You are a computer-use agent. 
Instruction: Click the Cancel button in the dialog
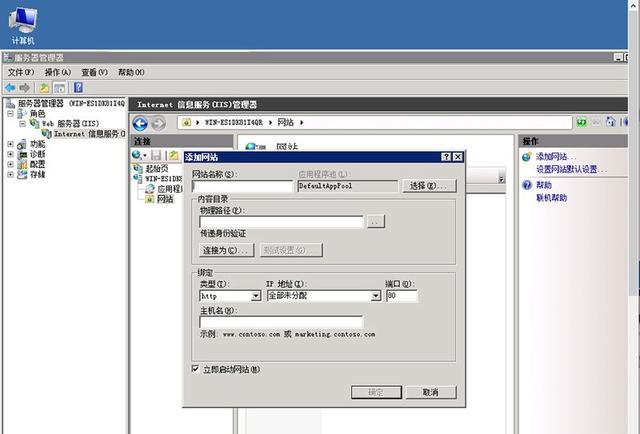tap(431, 392)
